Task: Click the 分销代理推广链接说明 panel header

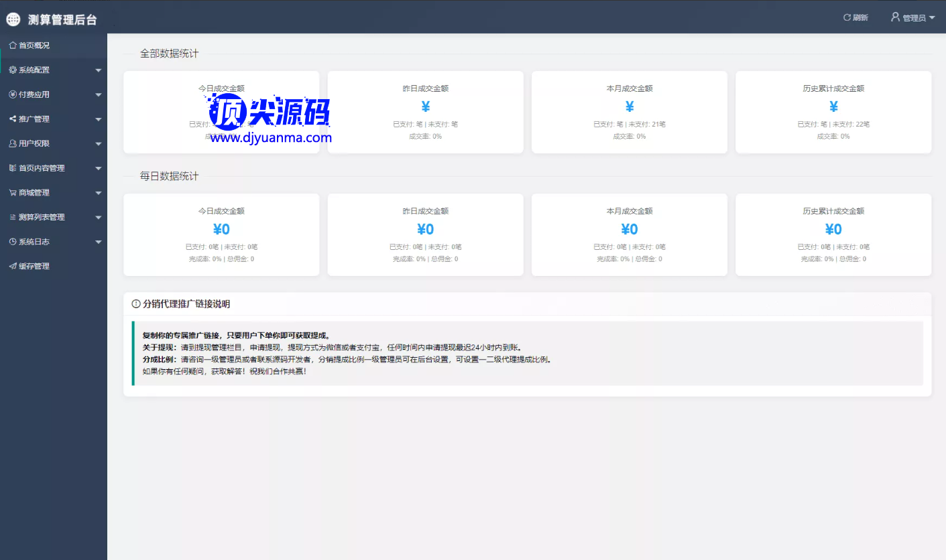Action: point(186,304)
